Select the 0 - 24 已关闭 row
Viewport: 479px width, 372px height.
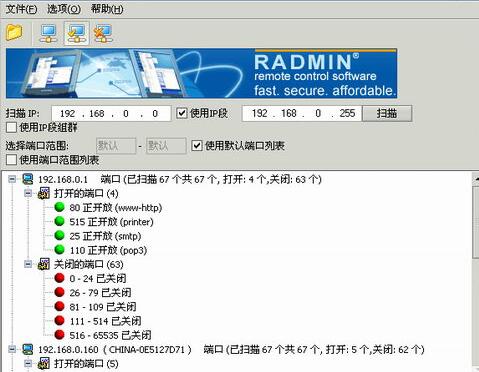(98, 278)
